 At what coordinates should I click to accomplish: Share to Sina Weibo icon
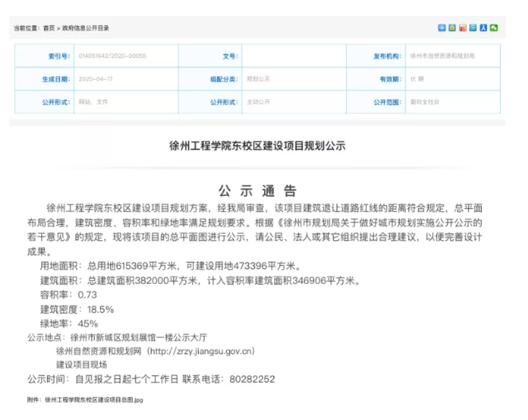(x=463, y=28)
